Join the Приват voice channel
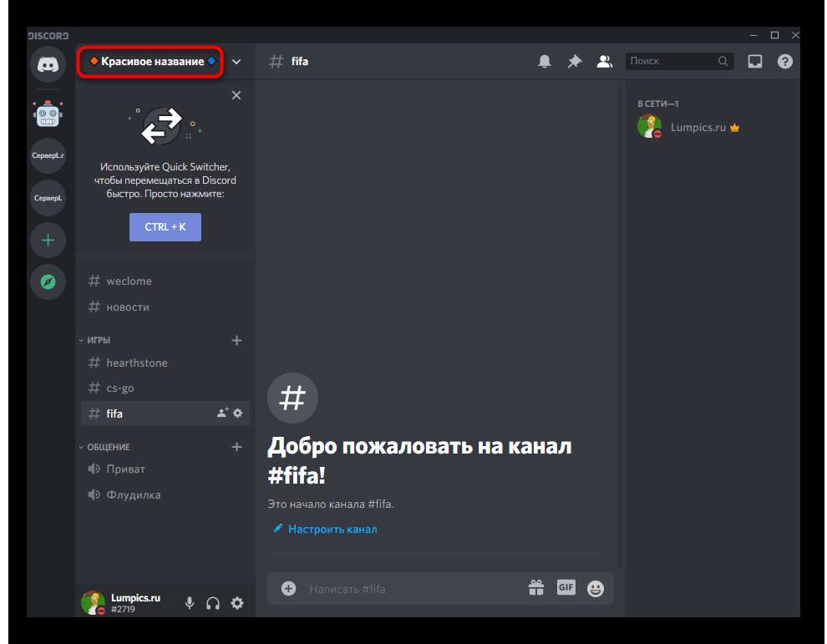The width and height of the screenshot is (827, 644). tap(165, 469)
